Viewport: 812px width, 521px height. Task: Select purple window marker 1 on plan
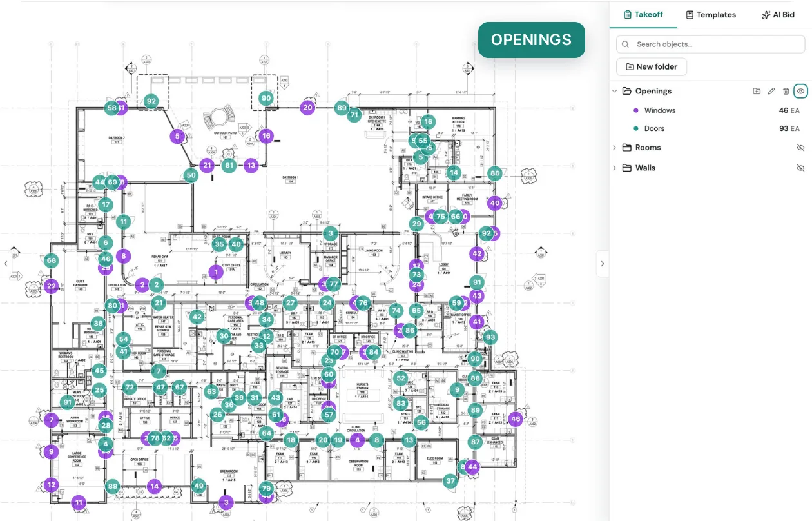[216, 273]
